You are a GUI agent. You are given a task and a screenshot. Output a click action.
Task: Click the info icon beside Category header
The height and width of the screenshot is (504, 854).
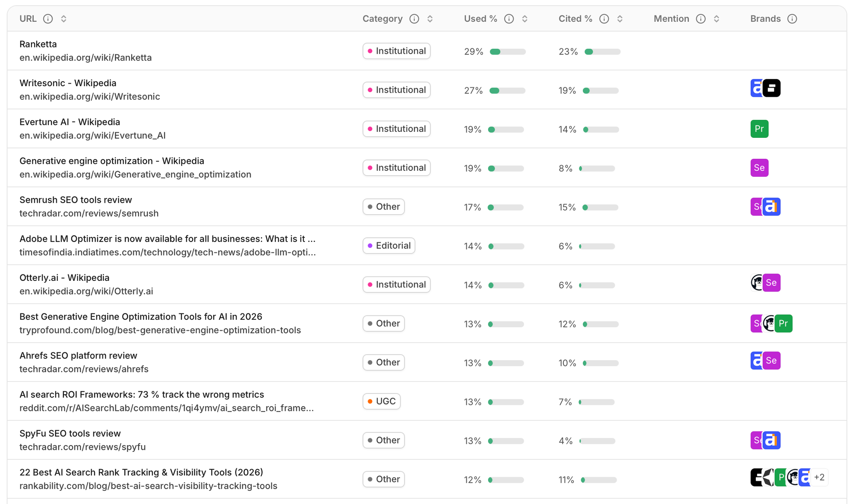414,19
